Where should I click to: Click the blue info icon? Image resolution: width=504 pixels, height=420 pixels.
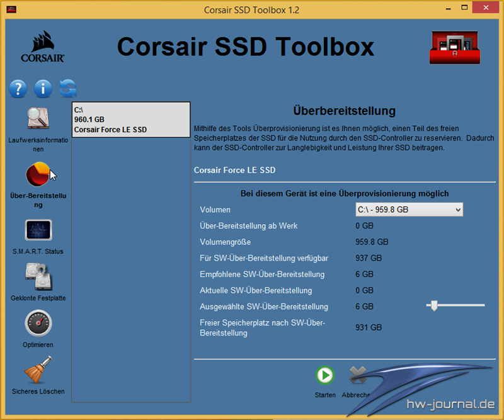click(x=43, y=88)
